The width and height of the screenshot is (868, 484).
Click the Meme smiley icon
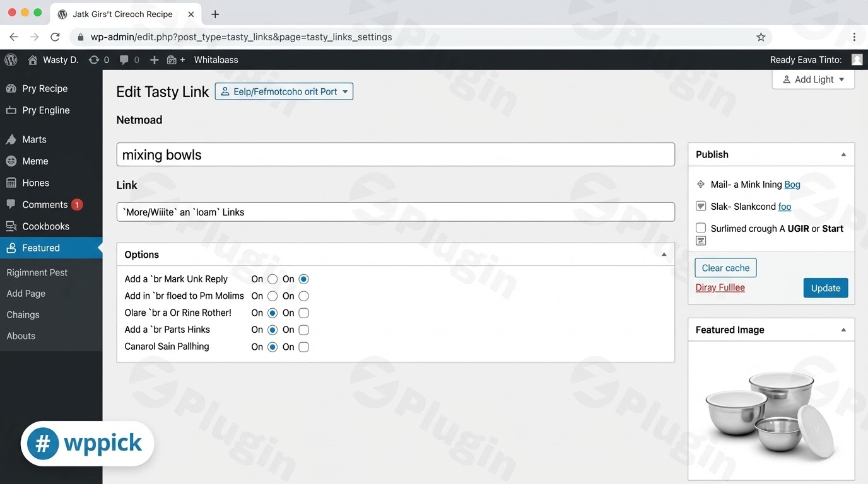point(11,161)
